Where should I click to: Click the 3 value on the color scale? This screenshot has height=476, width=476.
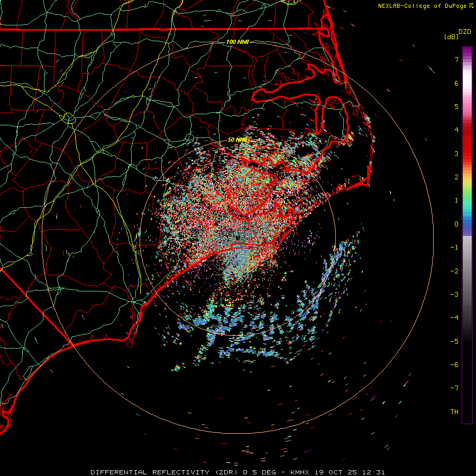pyautogui.click(x=456, y=153)
